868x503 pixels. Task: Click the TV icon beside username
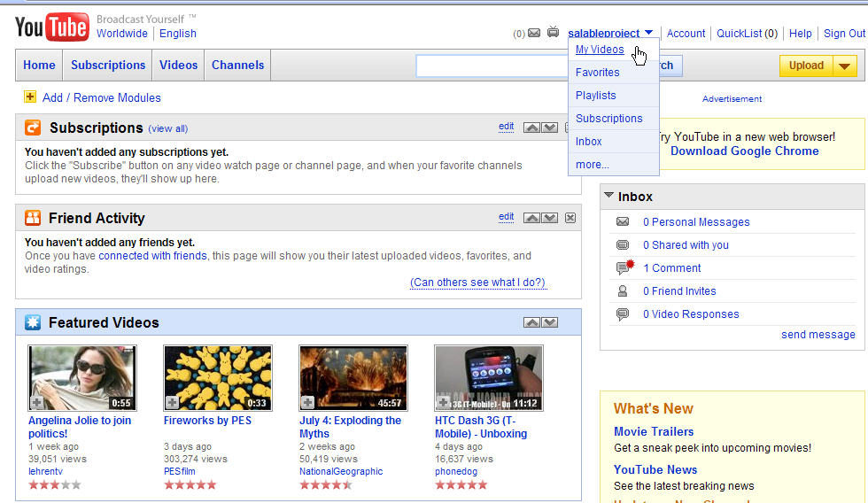(x=553, y=32)
